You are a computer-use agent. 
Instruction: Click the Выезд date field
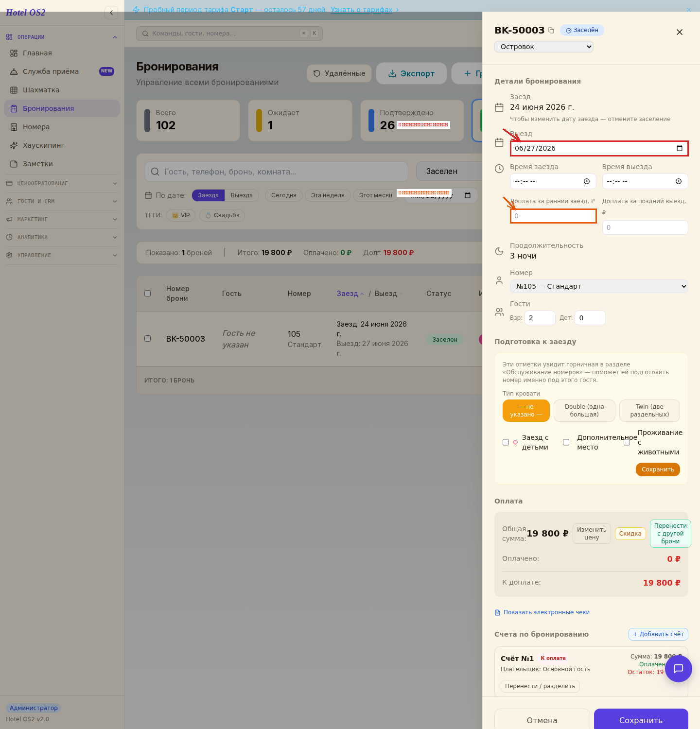tap(599, 148)
